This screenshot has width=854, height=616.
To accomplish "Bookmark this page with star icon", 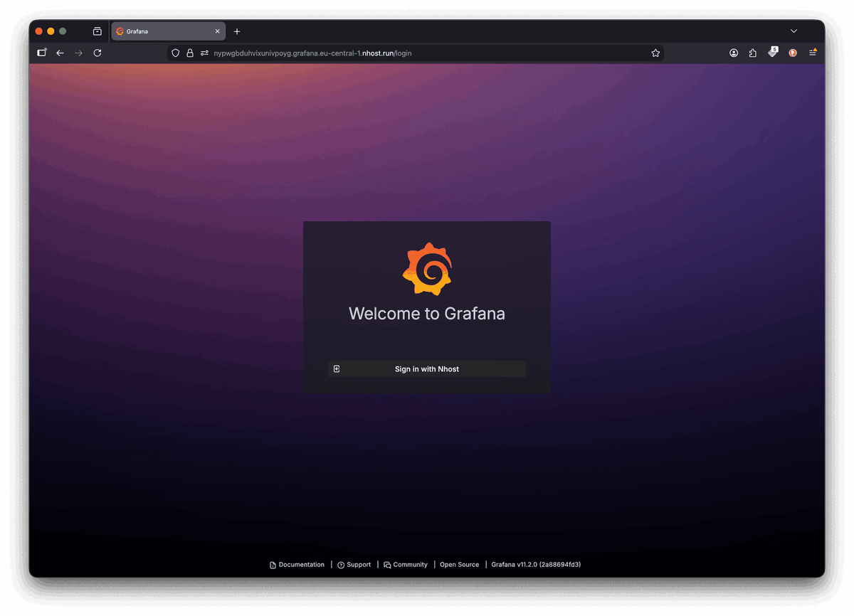I will tap(655, 53).
